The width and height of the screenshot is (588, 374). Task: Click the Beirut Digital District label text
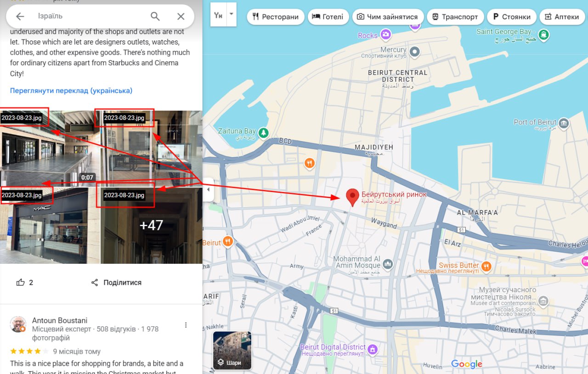click(x=333, y=347)
